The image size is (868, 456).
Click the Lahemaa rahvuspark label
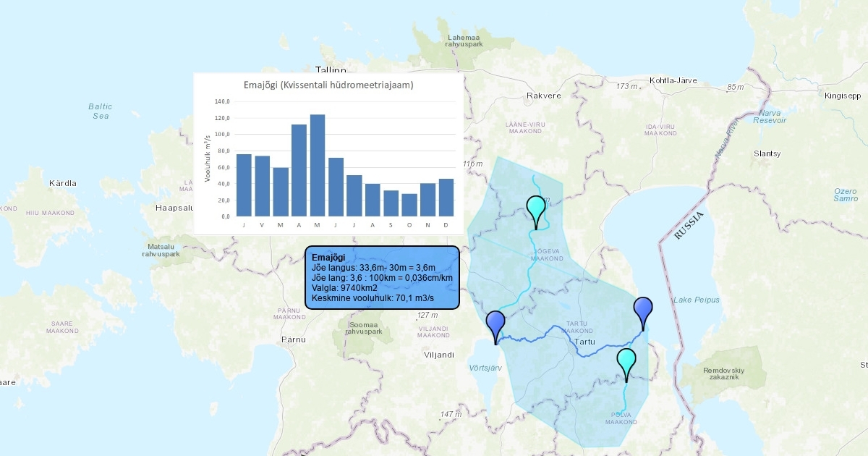coord(464,41)
